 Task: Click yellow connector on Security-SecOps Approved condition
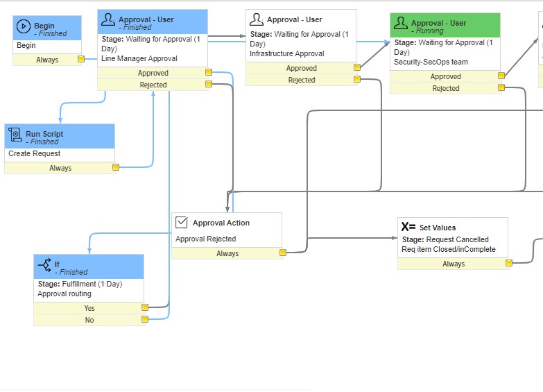click(501, 76)
